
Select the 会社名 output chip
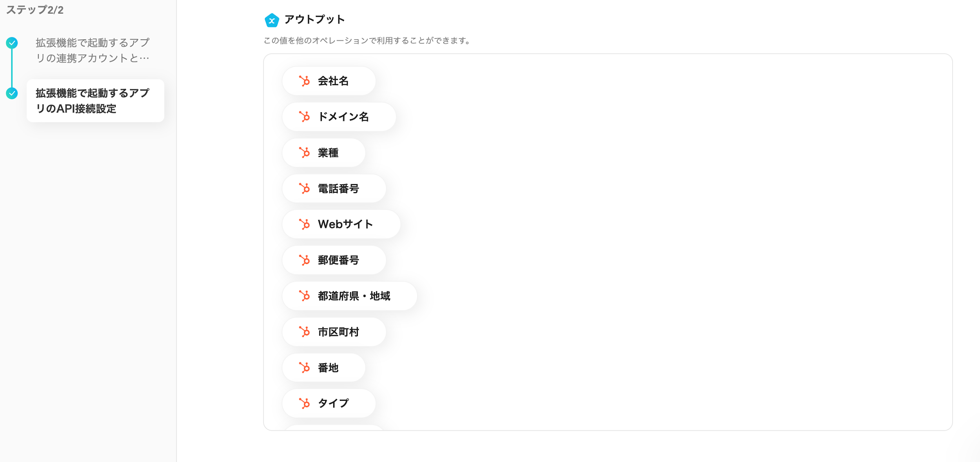pyautogui.click(x=329, y=81)
